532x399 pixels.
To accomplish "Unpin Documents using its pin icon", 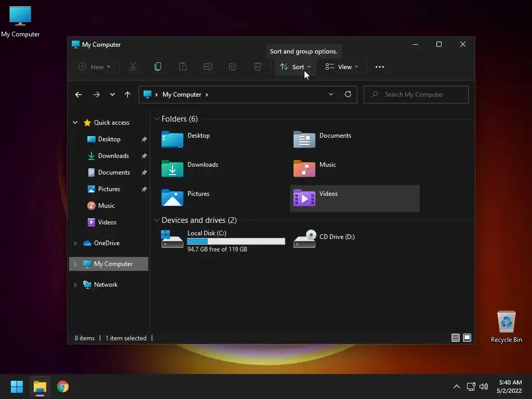I will pos(144,172).
